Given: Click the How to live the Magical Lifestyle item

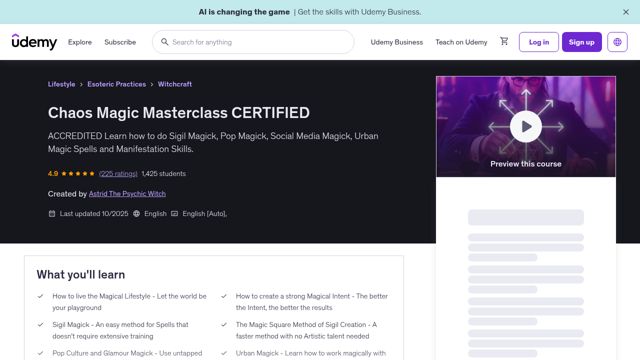Looking at the screenshot, I should (129, 302).
